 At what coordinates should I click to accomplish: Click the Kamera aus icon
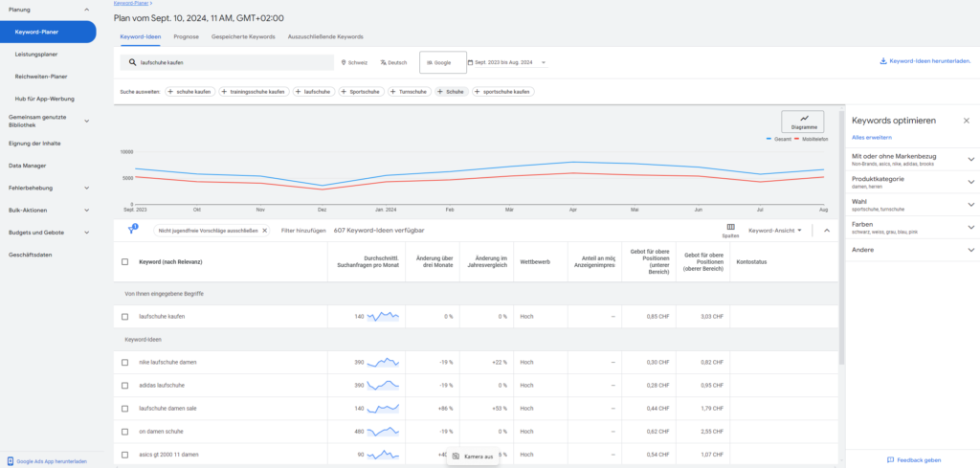click(x=456, y=457)
